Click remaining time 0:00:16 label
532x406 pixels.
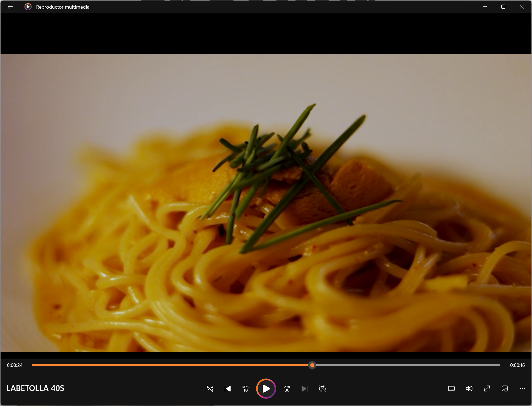coord(517,365)
